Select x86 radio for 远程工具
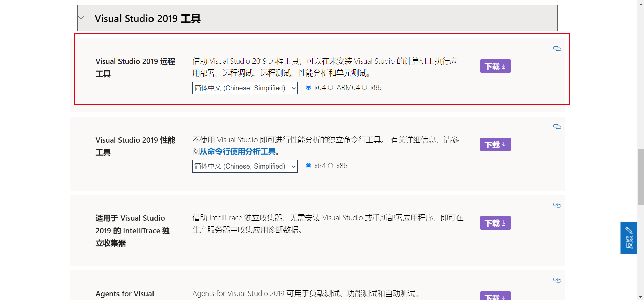The width and height of the screenshot is (644, 300). tap(364, 87)
